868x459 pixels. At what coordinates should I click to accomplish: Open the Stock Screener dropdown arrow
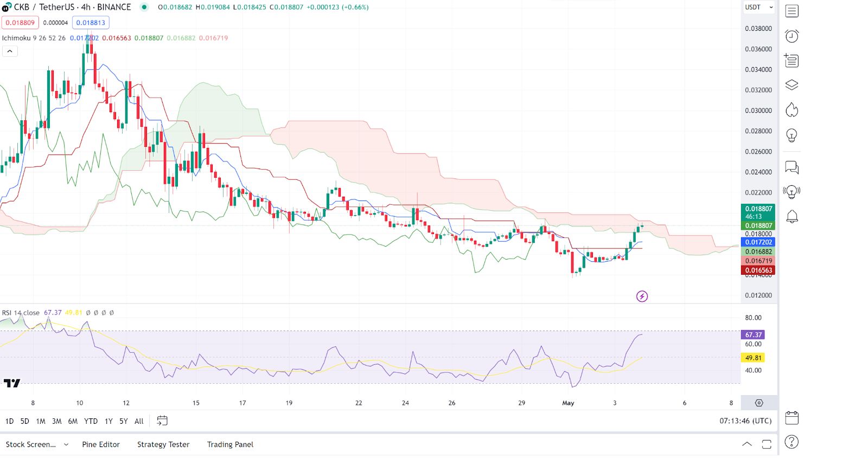66,444
